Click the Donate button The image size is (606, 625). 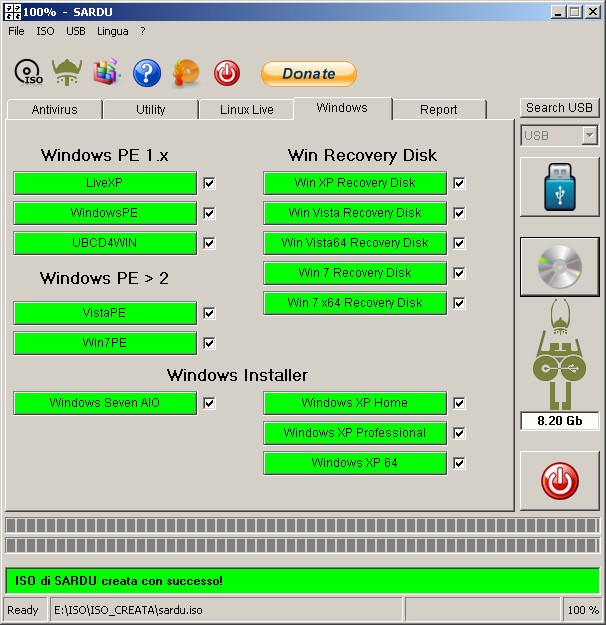click(x=309, y=74)
